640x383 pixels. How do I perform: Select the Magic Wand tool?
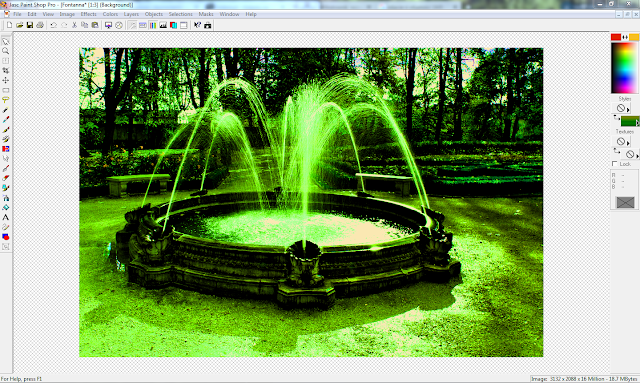(6, 110)
